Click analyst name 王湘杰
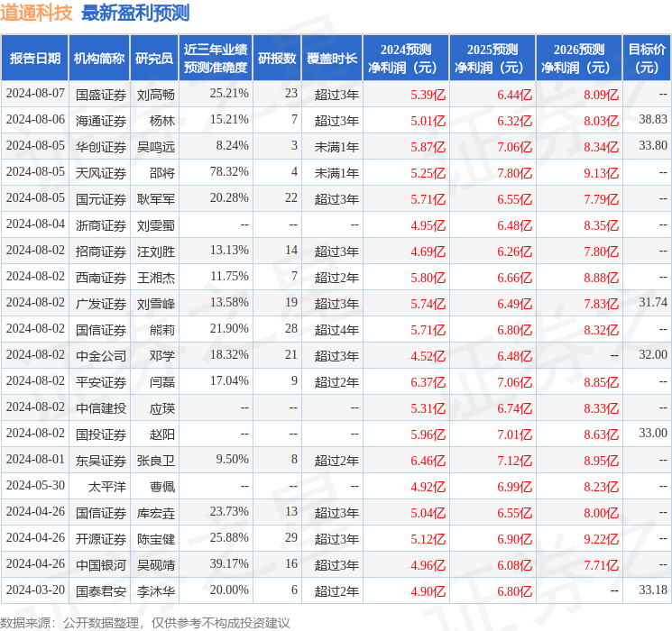 [156, 277]
